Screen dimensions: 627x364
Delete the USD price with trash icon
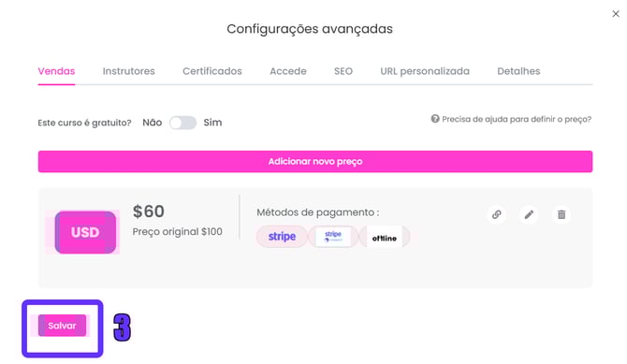(x=561, y=215)
